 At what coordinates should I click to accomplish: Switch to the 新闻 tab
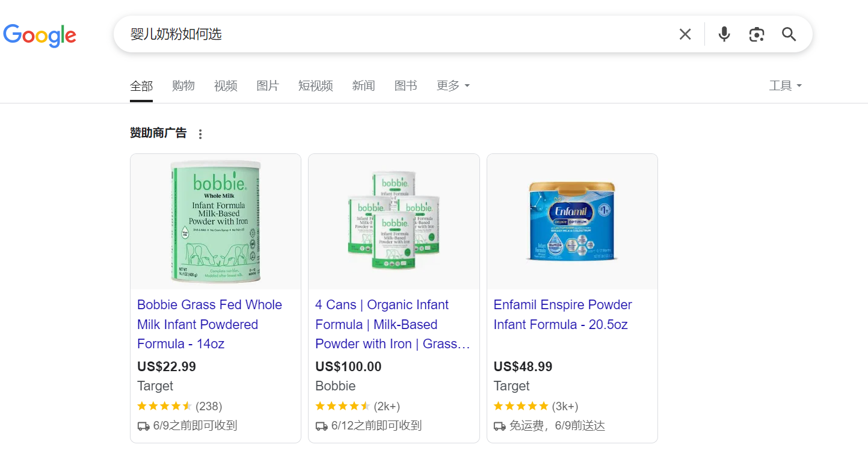click(363, 85)
